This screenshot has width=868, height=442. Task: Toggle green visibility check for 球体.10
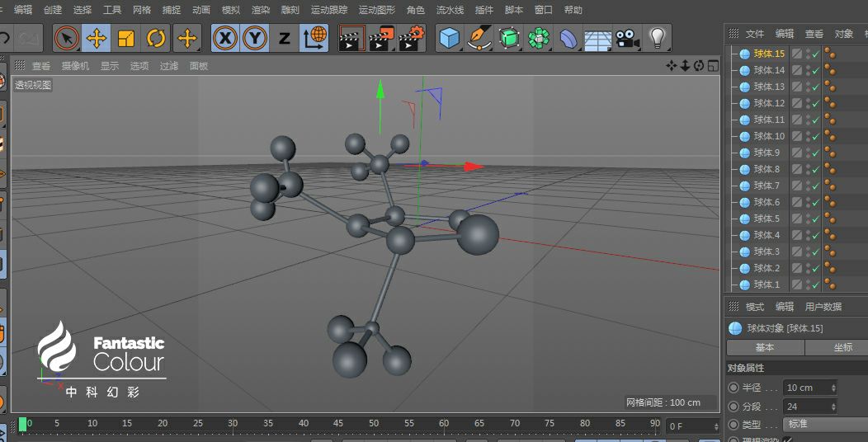click(x=815, y=136)
